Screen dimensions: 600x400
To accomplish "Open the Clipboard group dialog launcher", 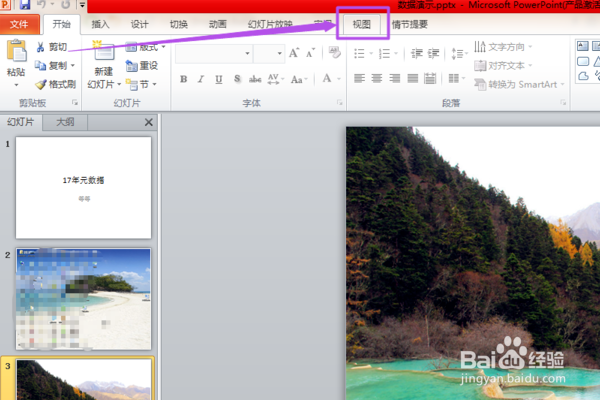I will click(x=75, y=103).
